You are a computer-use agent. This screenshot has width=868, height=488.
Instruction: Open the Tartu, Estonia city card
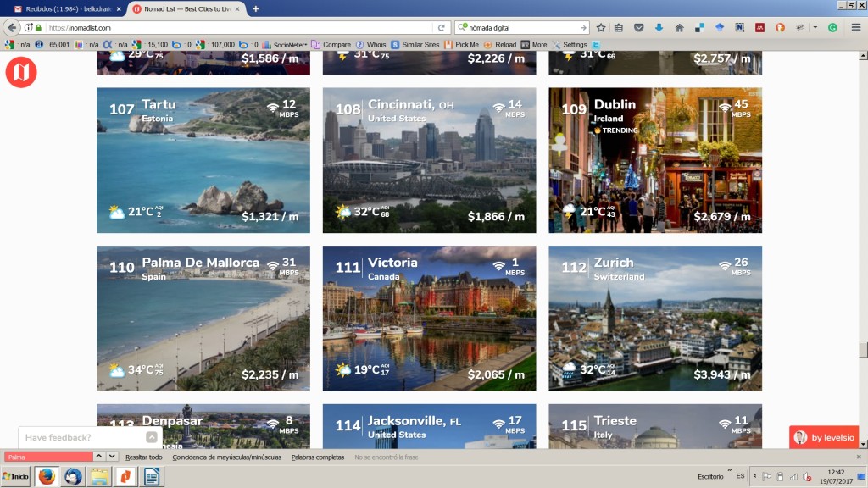[203, 160]
